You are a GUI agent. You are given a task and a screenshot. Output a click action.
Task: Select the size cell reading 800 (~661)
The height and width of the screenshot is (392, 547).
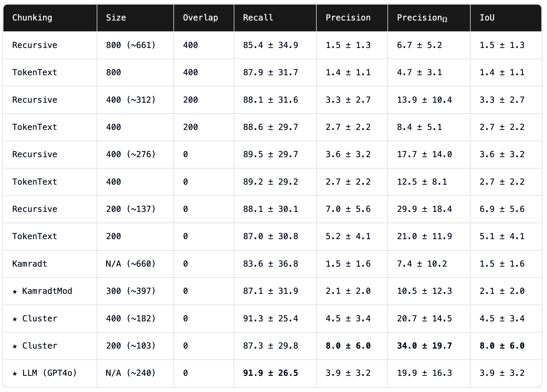pos(131,45)
